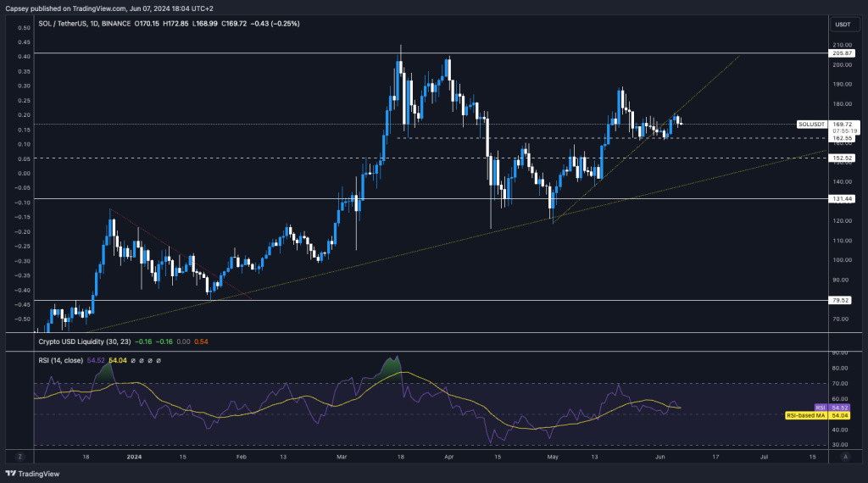Click the high value H172.85
Viewport: 868px width, 483px height.
(175, 24)
